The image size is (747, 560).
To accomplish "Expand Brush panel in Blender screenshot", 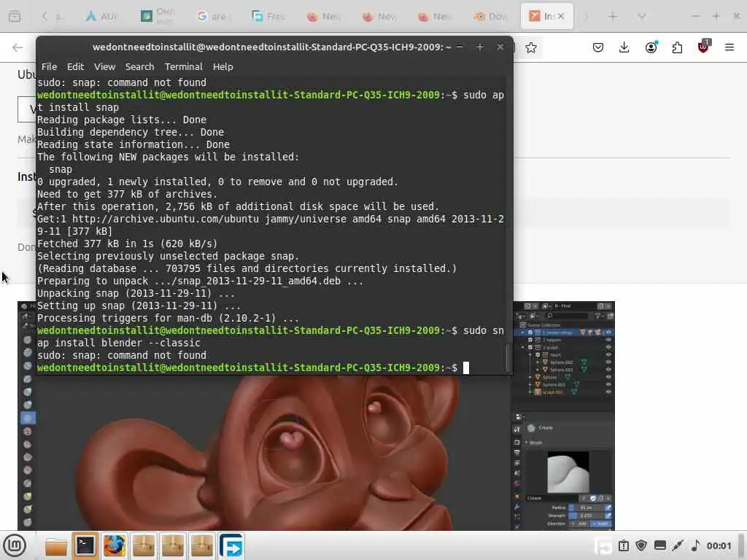I will (527, 443).
